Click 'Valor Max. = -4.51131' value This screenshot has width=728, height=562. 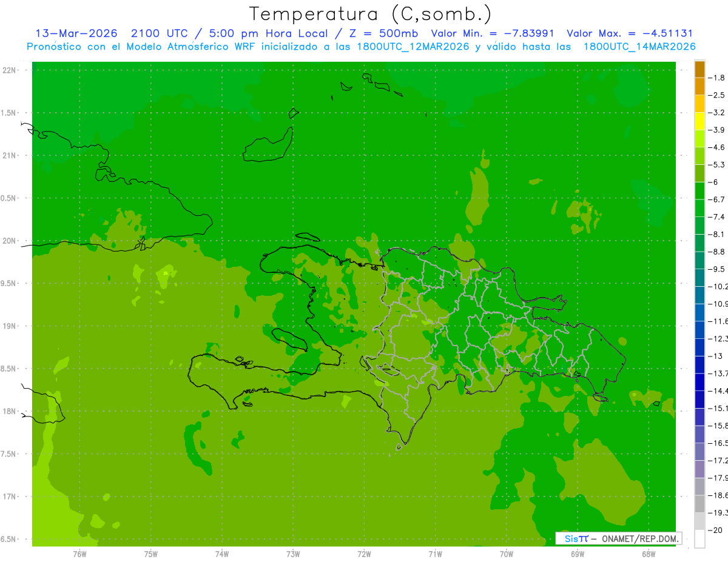pyautogui.click(x=630, y=33)
